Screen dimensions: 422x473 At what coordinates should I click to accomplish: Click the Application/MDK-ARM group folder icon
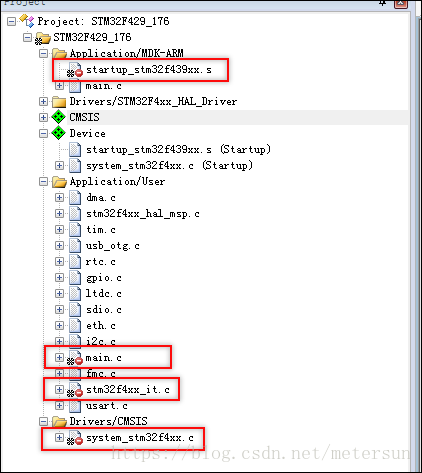[x=60, y=53]
